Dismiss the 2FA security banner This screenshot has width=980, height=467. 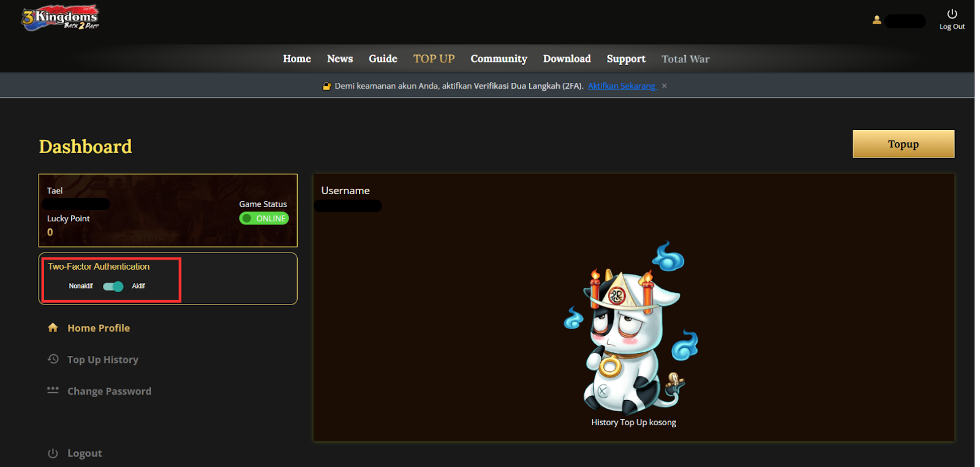pos(664,86)
